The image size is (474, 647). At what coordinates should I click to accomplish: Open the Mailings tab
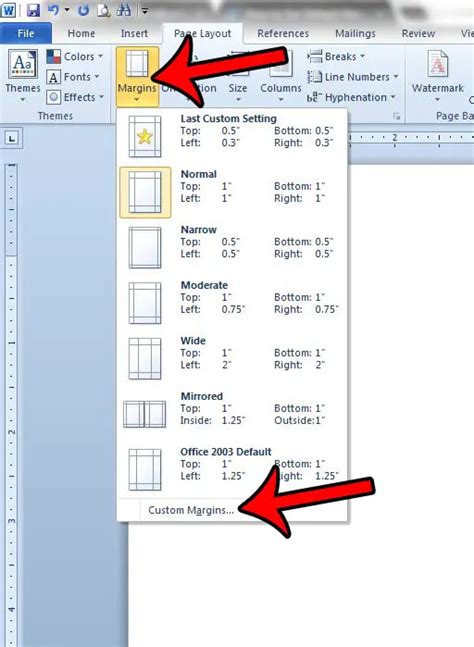tap(355, 33)
